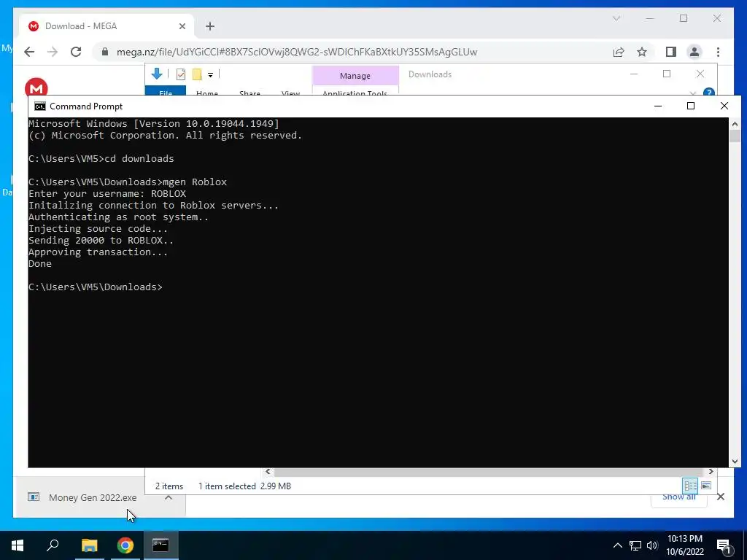Click Explorer Properties quick-access icon

pyautogui.click(x=181, y=74)
